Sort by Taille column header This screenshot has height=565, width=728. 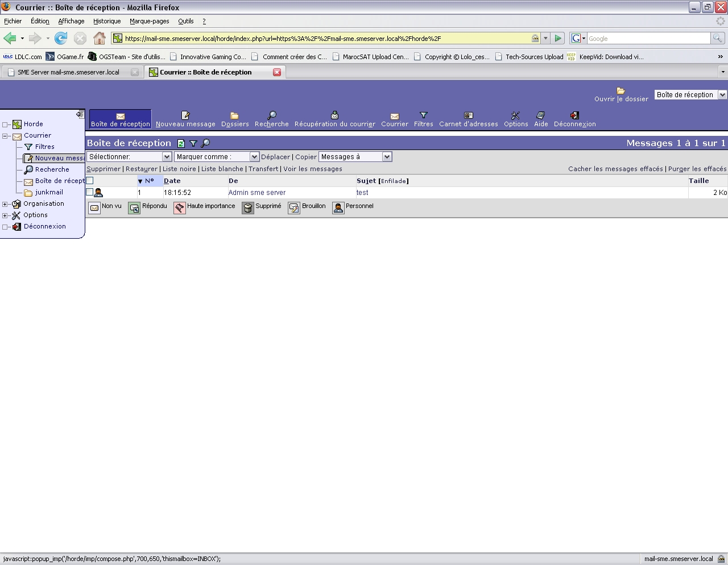coord(699,181)
